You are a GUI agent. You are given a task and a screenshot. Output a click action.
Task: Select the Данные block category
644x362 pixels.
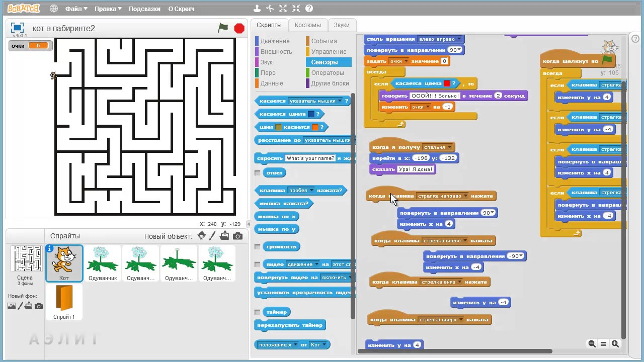coord(272,83)
